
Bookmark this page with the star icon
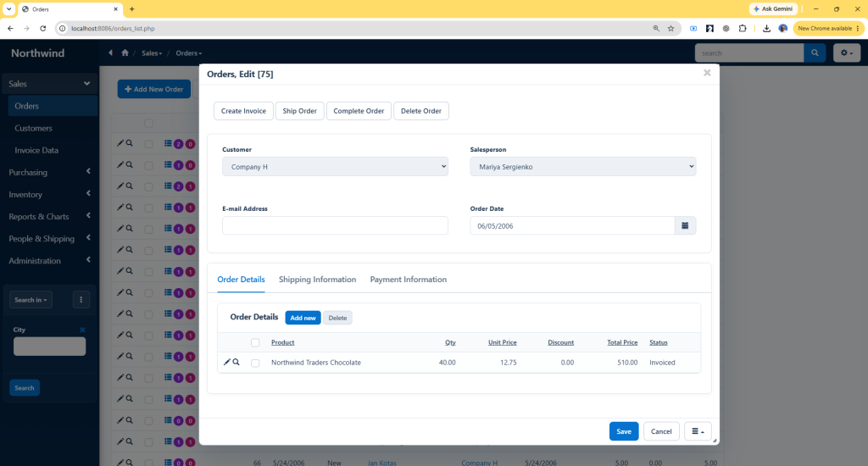coord(671,28)
